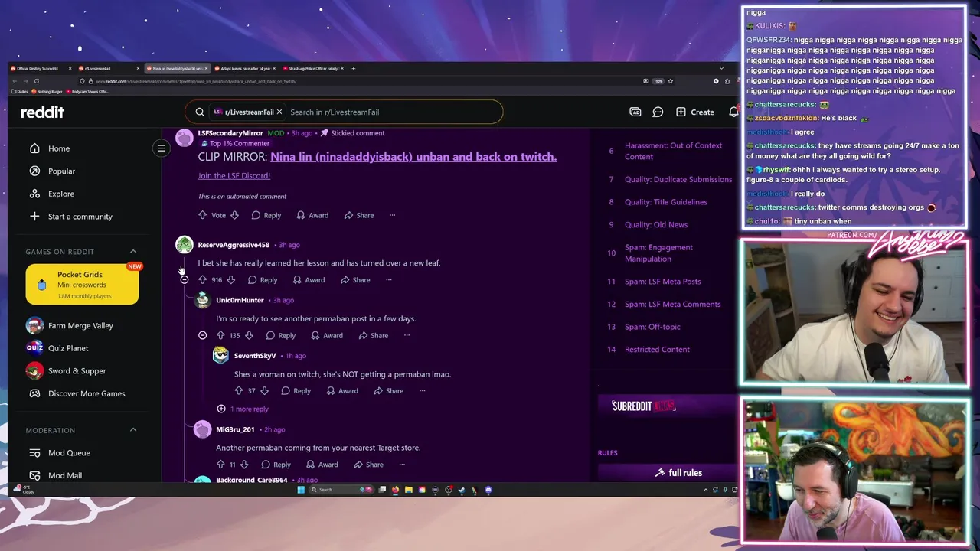
Task: Open more options on MIG3ru_201's comment
Action: click(x=402, y=465)
